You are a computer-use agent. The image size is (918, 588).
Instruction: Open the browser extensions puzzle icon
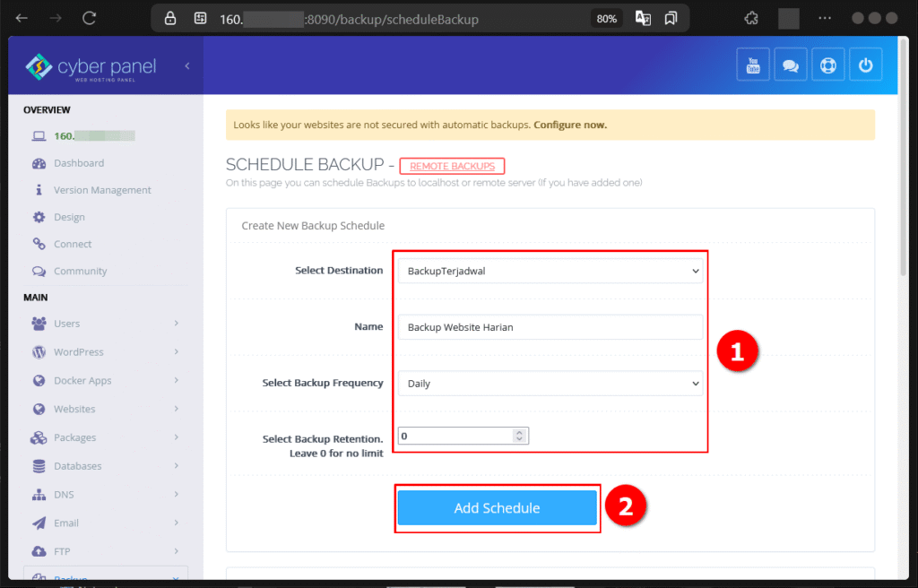click(751, 19)
